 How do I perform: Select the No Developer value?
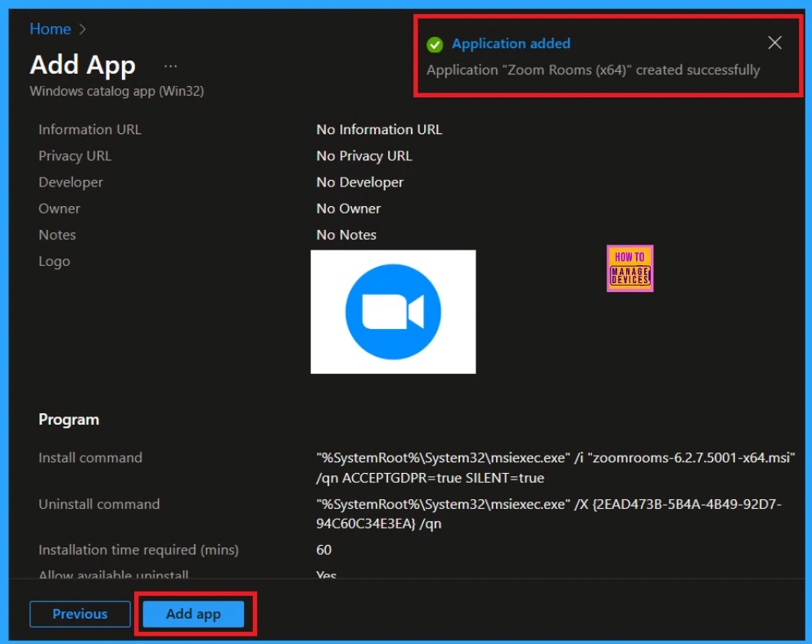click(359, 182)
